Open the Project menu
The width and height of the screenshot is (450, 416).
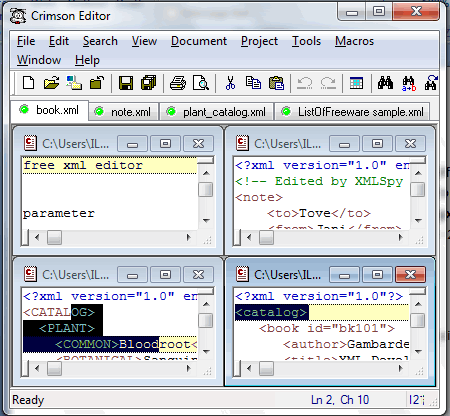pyautogui.click(x=259, y=41)
